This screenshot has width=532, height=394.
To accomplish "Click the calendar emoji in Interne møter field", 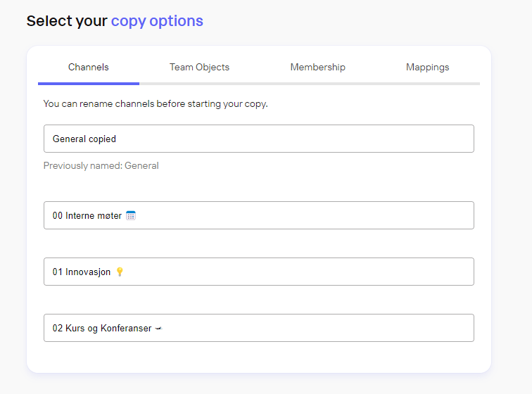I will click(130, 215).
